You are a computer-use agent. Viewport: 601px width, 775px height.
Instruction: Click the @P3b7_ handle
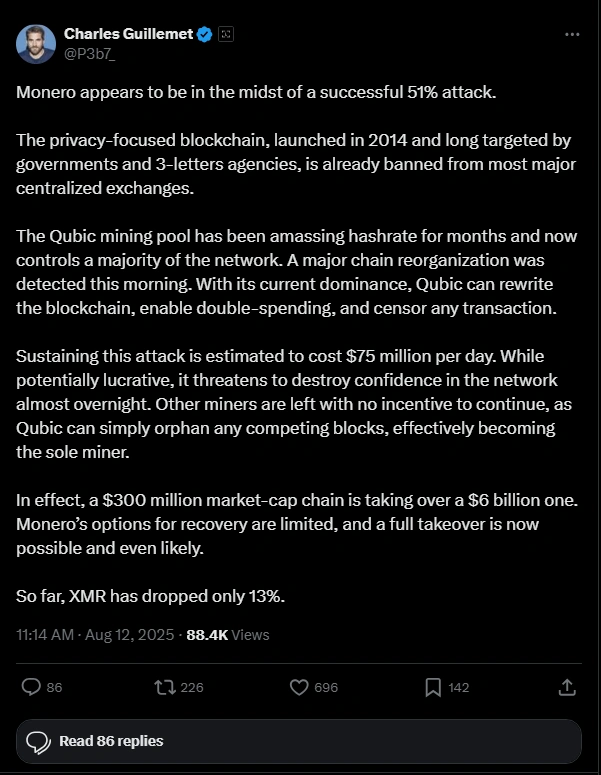click(89, 54)
